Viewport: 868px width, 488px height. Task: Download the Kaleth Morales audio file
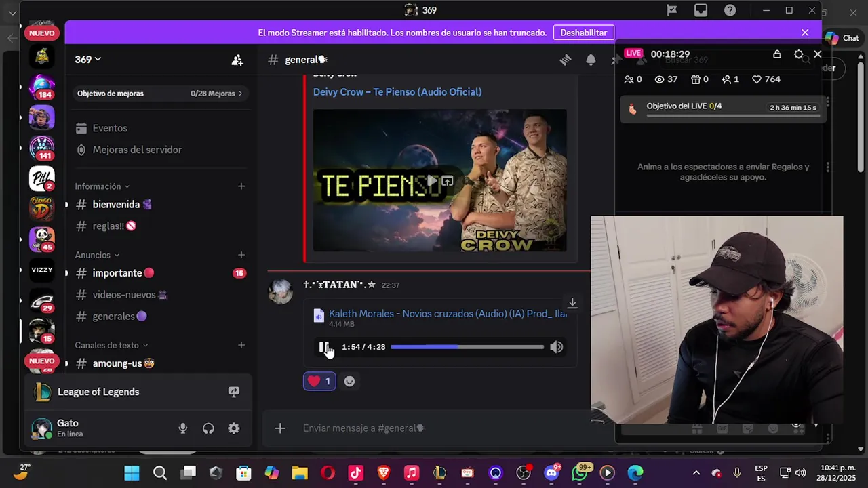pyautogui.click(x=572, y=303)
